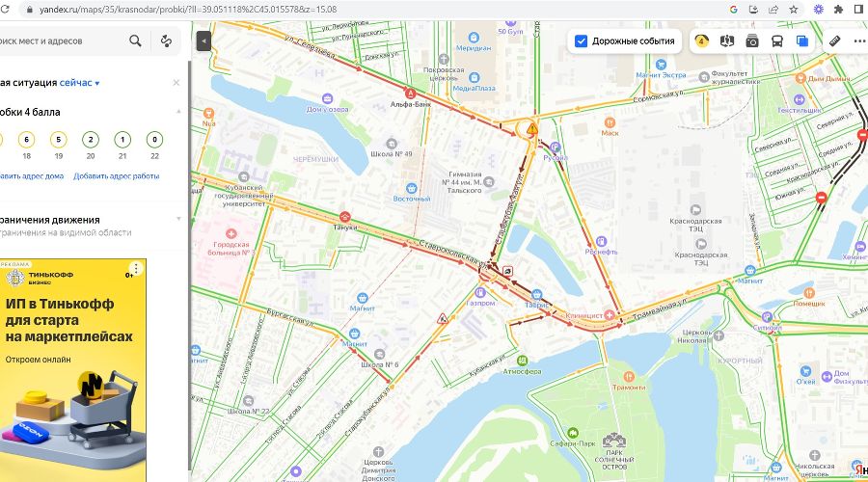Show public transport bus layer
The height and width of the screenshot is (482, 868).
(x=777, y=40)
